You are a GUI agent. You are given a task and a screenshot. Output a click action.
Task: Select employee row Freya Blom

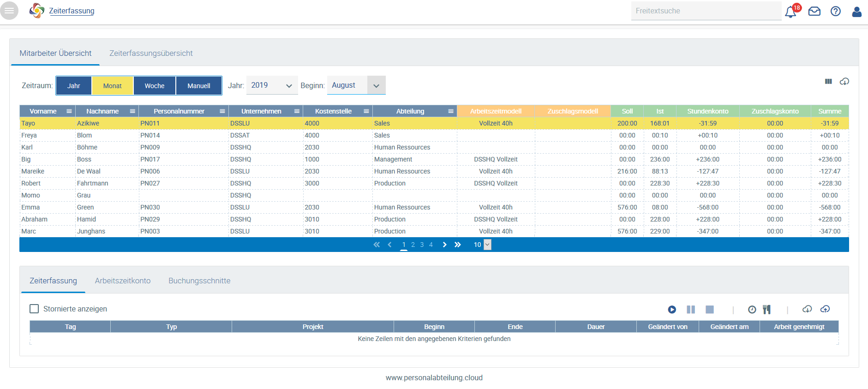(x=434, y=135)
